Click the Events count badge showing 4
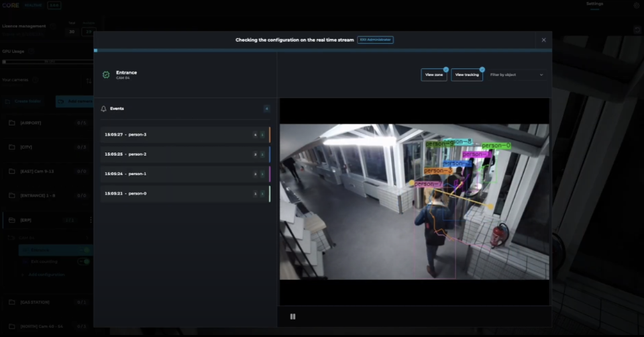The height and width of the screenshot is (337, 644). point(266,109)
